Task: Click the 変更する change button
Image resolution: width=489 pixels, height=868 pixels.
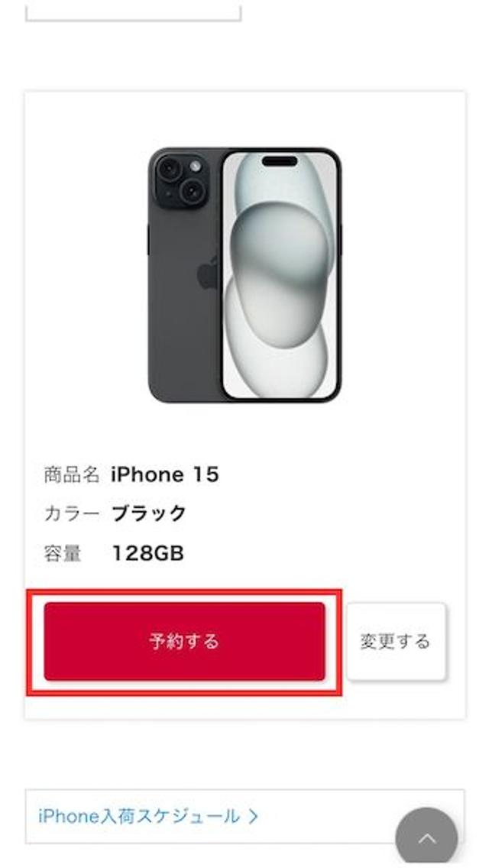Action: tap(396, 641)
